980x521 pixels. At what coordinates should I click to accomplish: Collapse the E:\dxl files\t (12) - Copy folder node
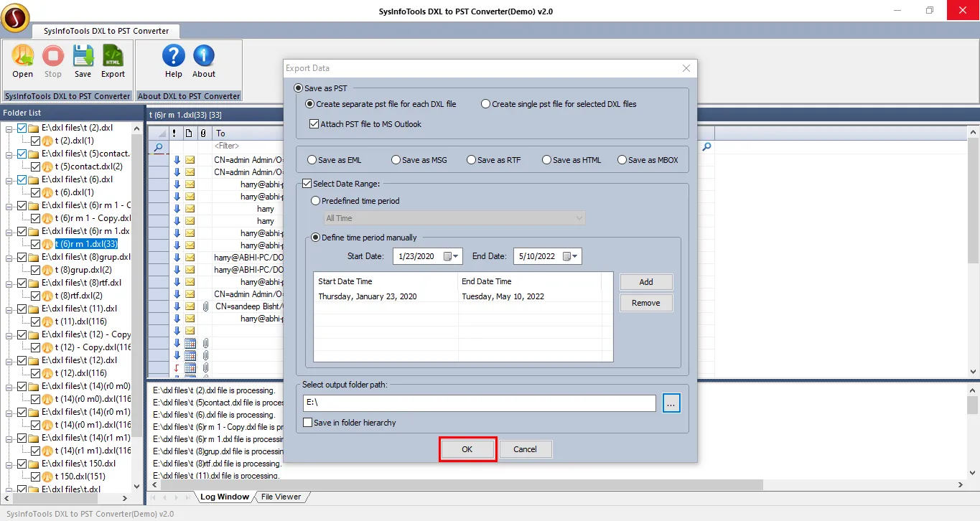point(9,334)
